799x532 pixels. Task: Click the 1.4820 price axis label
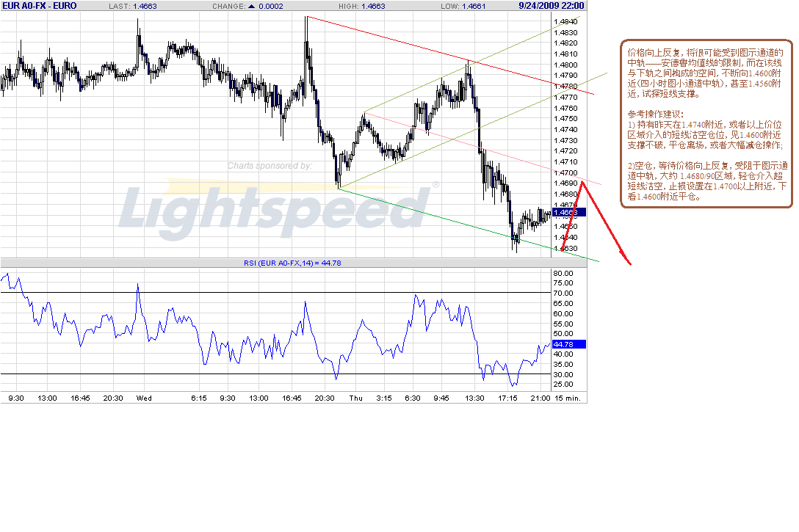click(565, 43)
